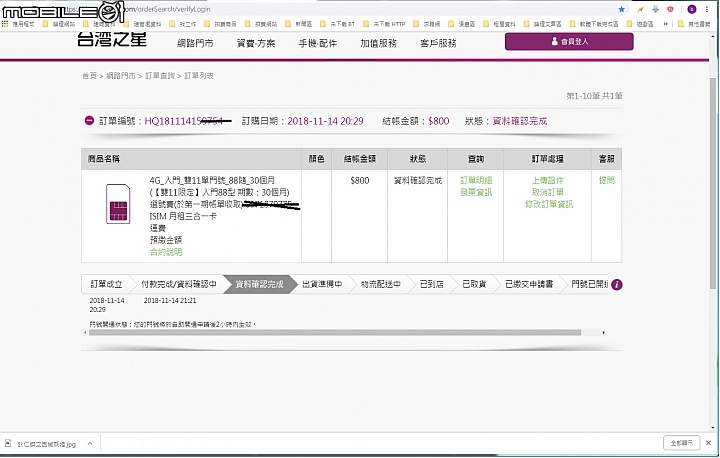Click the 訂單查詢 breadcrumb link
720x458 pixels.
click(x=160, y=76)
